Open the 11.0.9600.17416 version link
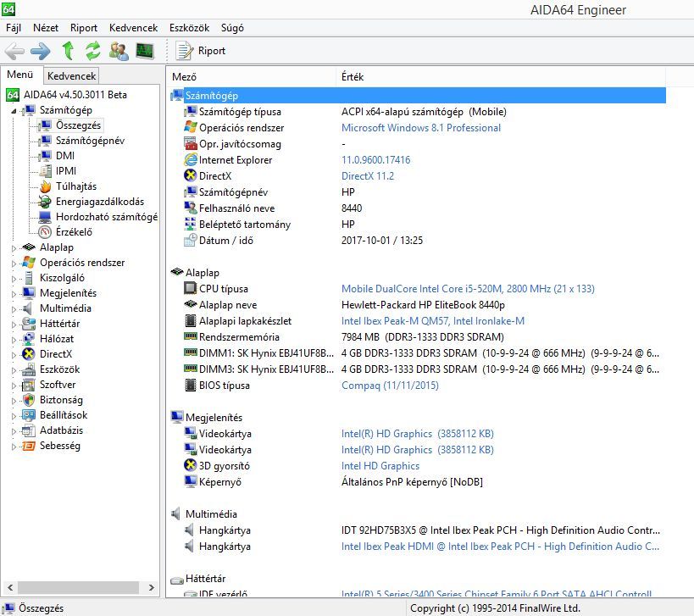The width and height of the screenshot is (694, 616). [375, 160]
